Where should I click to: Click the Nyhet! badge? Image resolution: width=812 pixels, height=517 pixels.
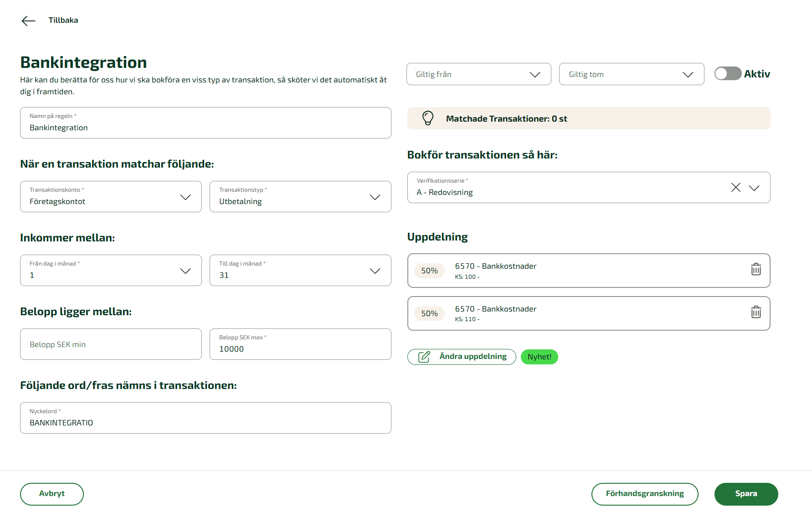tap(539, 357)
